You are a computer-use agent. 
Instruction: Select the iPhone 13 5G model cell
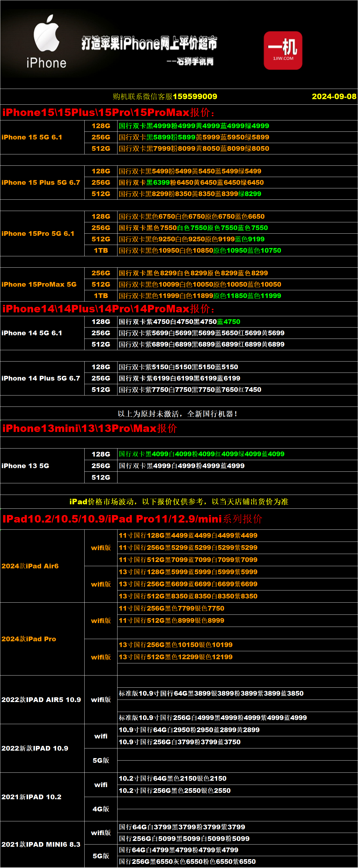[42, 466]
